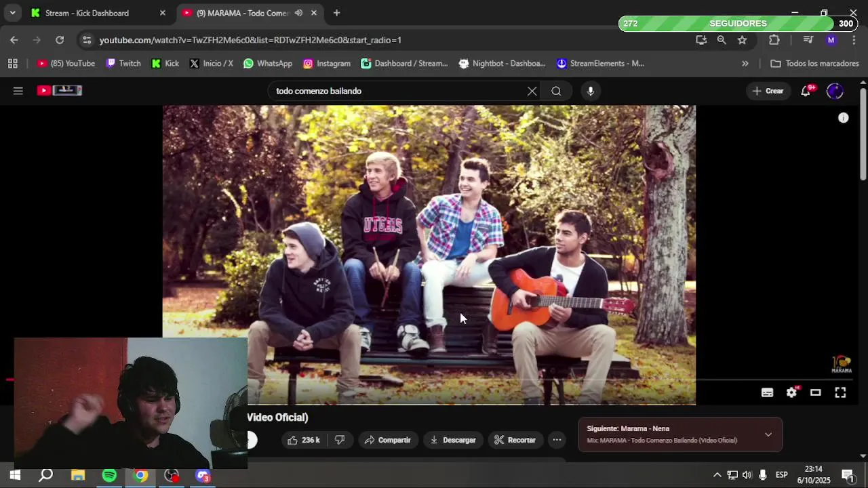The width and height of the screenshot is (868, 488).
Task: Switch to theater mode
Action: (x=816, y=392)
